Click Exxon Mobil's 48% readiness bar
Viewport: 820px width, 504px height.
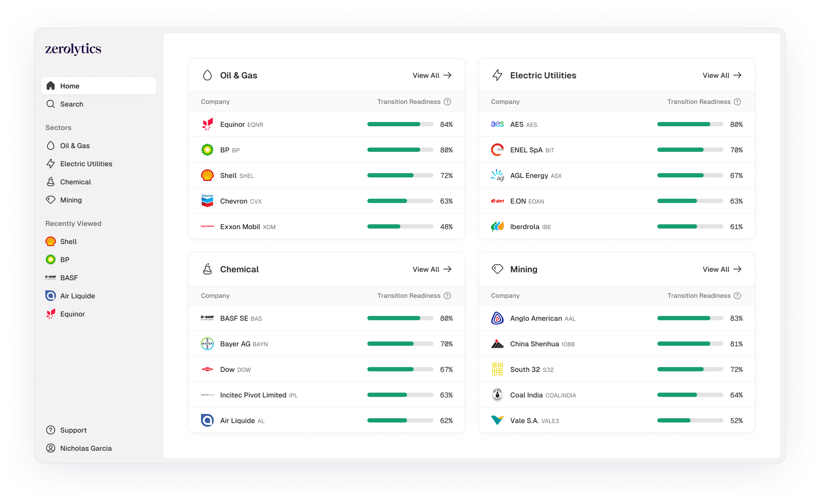click(x=400, y=227)
